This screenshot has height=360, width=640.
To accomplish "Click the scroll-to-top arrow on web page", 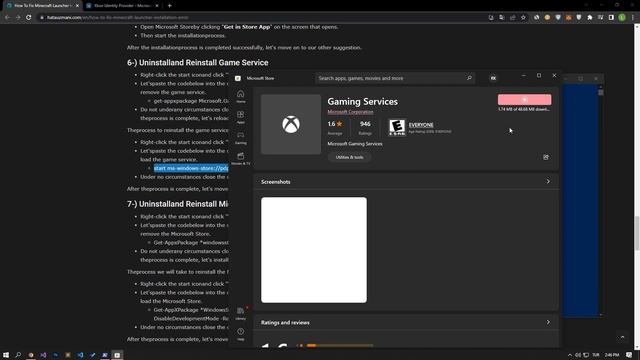I will coord(622,337).
